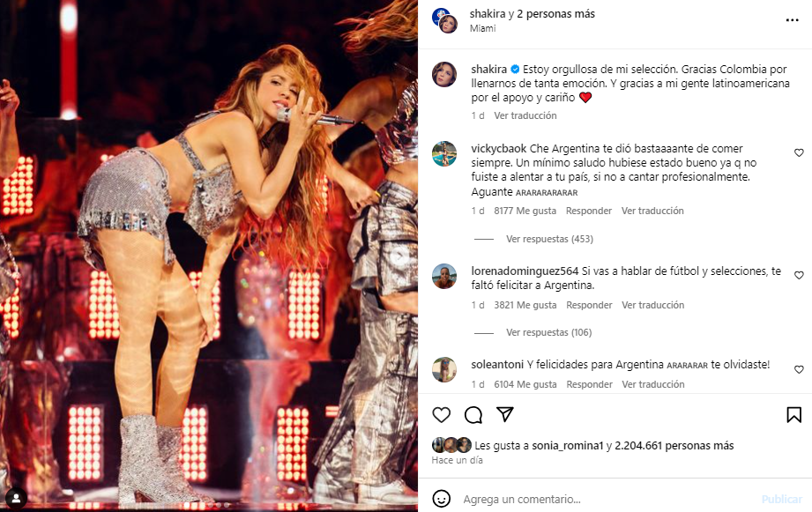Like lorenadominguez564's comment
The width and height of the screenshot is (812, 512).
tap(799, 276)
